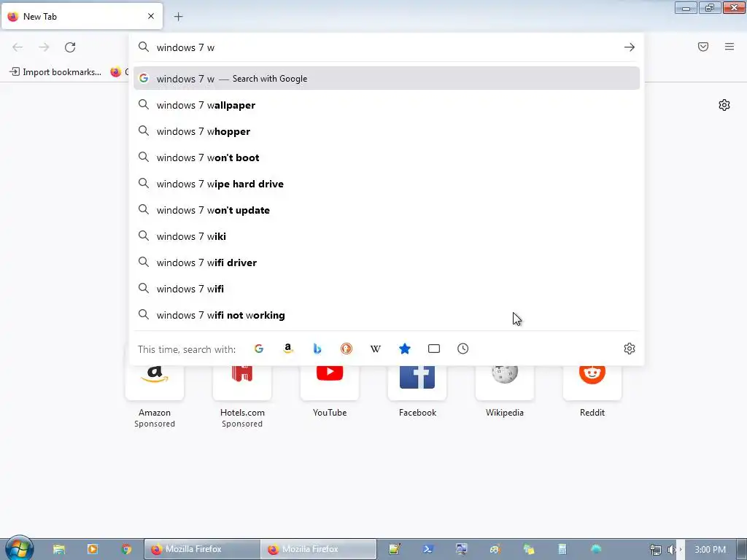The height and width of the screenshot is (560, 747).
Task: Switch to second Mozilla Firefox taskbar window
Action: tap(319, 549)
